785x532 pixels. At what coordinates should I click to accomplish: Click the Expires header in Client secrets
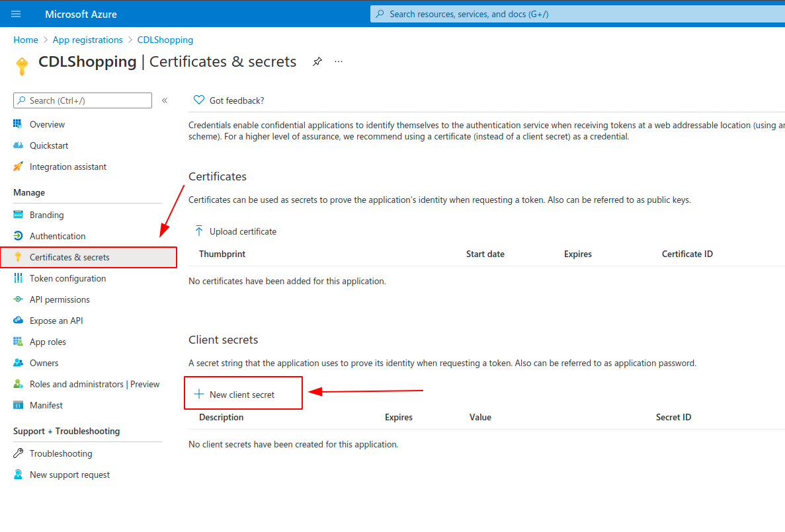[x=399, y=417]
